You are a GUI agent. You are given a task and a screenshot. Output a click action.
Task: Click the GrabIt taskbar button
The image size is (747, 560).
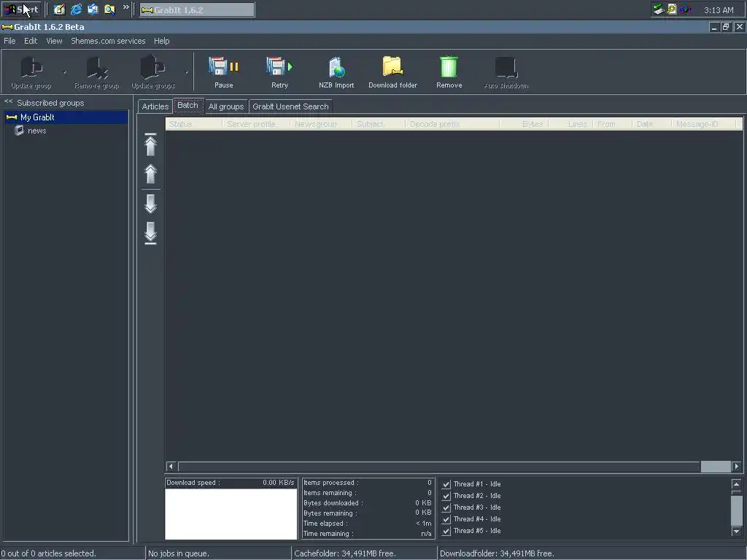coord(197,9)
